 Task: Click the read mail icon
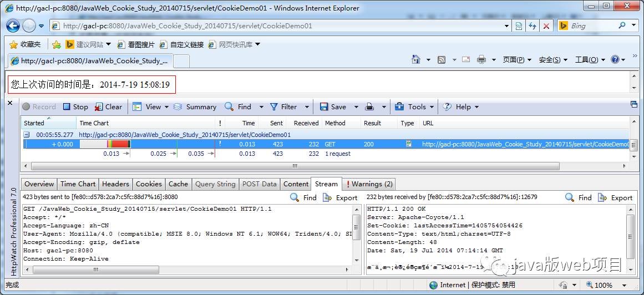[x=466, y=59]
